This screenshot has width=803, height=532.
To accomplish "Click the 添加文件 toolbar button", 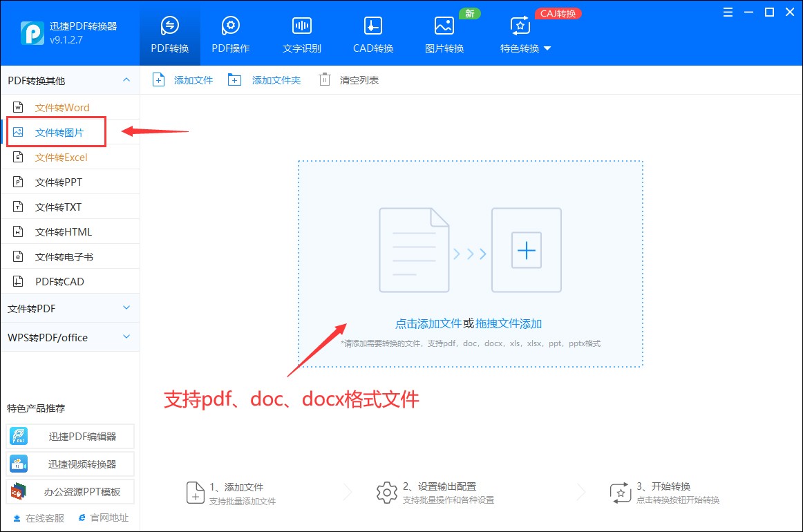I will pyautogui.click(x=183, y=80).
